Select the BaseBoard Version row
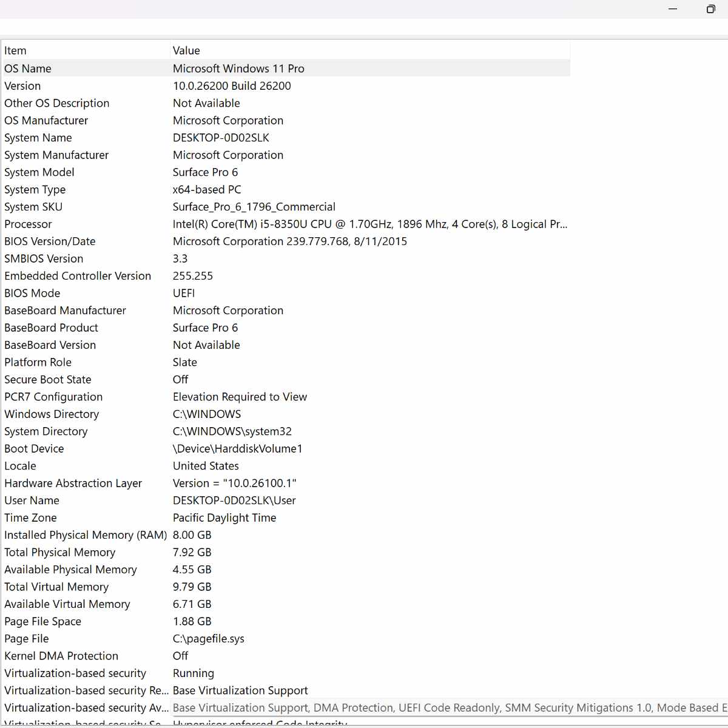The image size is (728, 728). coord(286,345)
